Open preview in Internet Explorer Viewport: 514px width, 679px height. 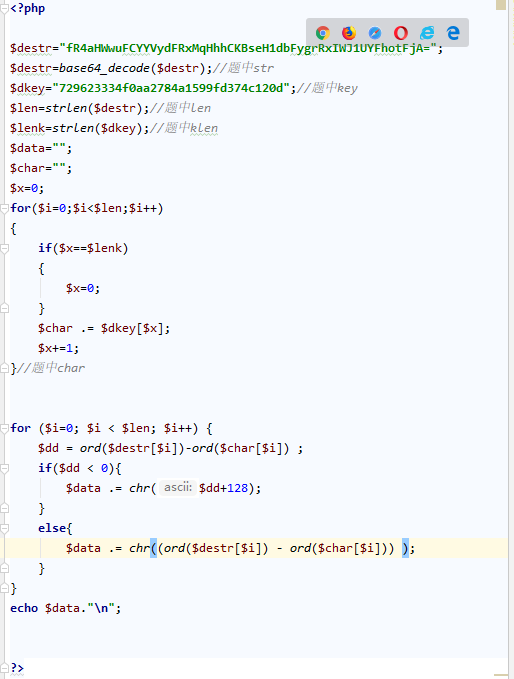pyautogui.click(x=427, y=33)
